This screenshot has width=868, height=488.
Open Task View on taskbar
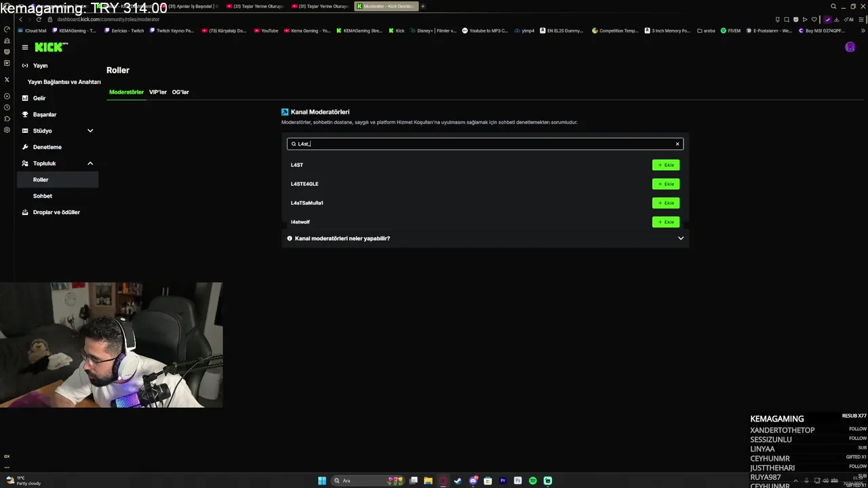tap(414, 481)
